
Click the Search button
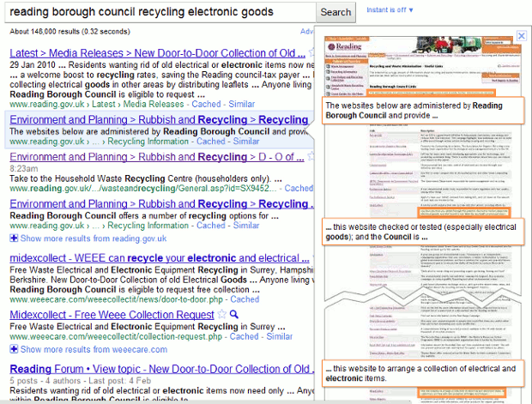point(336,12)
